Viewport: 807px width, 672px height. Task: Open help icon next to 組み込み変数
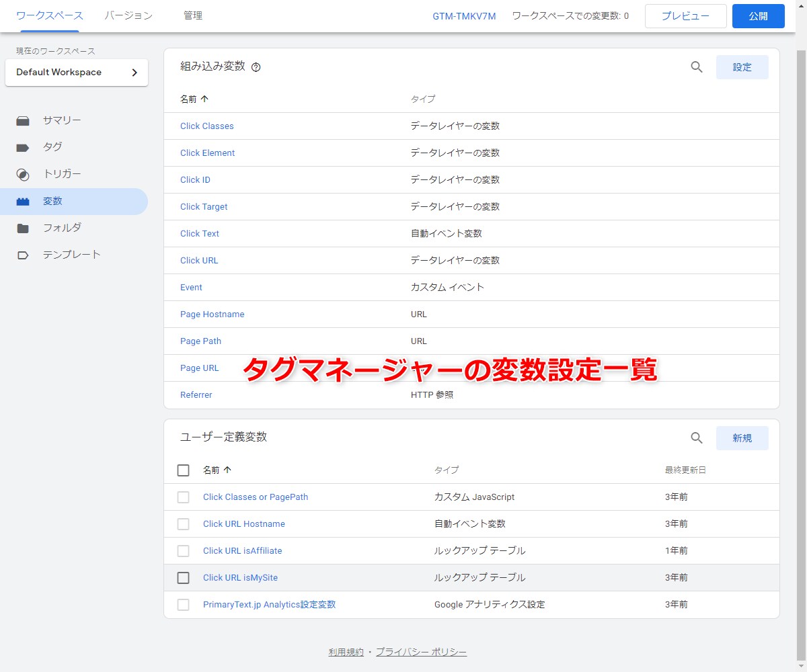pos(256,67)
